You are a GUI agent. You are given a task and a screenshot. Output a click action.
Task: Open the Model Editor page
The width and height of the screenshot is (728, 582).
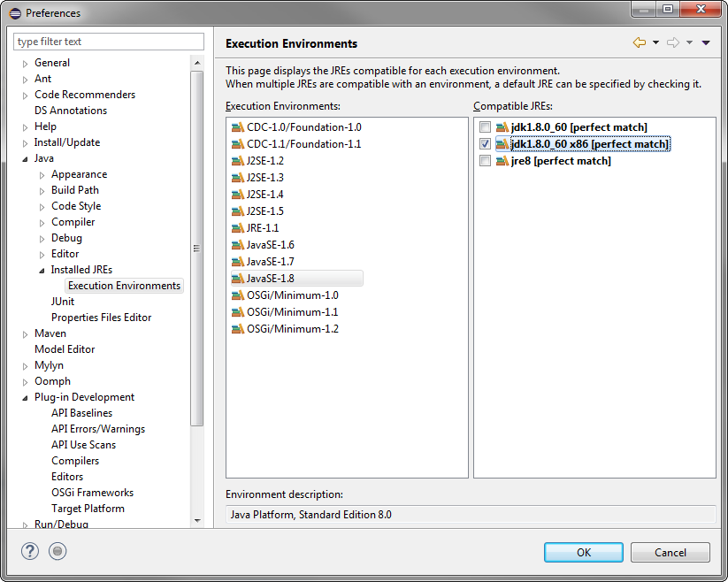tap(65, 349)
